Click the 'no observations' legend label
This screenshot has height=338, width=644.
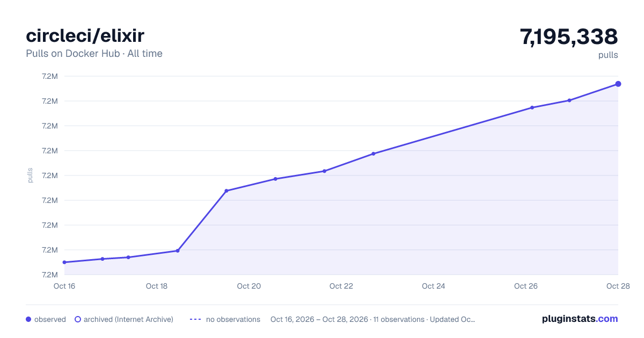tap(233, 319)
